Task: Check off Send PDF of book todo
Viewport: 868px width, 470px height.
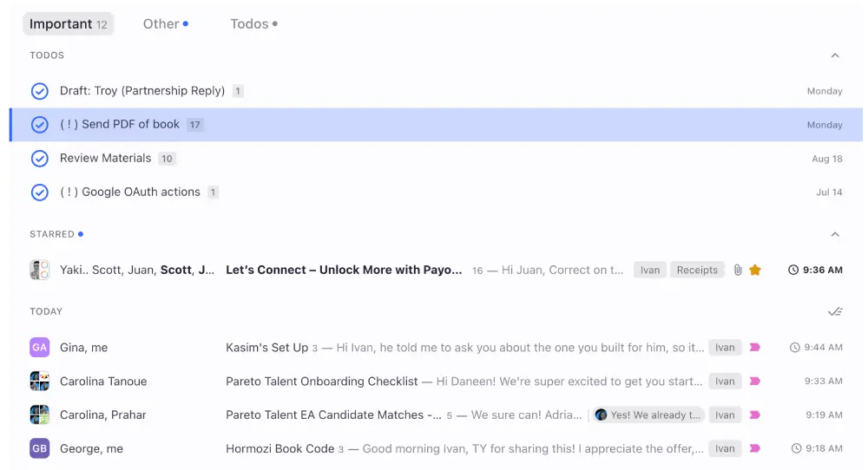Action: [x=39, y=124]
